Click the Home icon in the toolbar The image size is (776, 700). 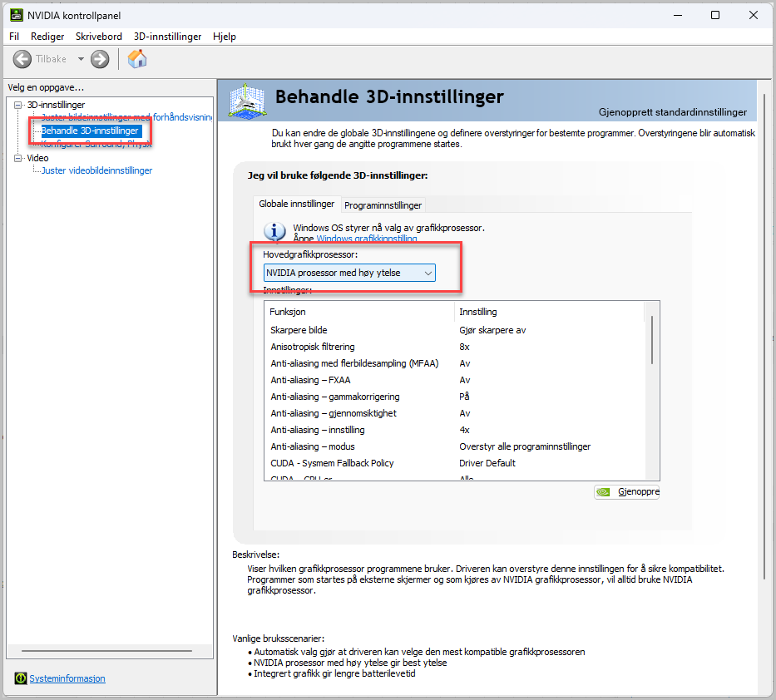(137, 59)
